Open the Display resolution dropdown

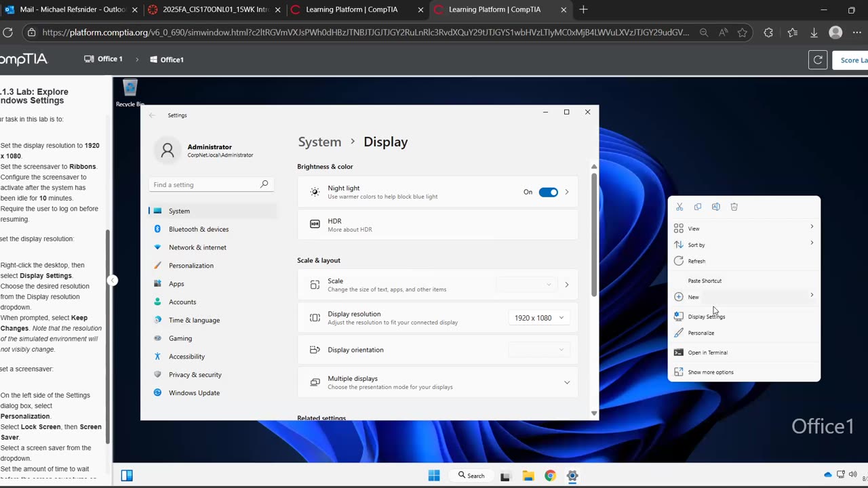[539, 318]
